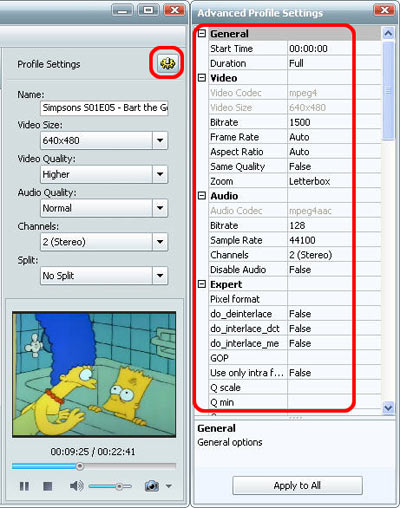The width and height of the screenshot is (400, 508).
Task: Collapse the Expert section
Action: coord(202,284)
